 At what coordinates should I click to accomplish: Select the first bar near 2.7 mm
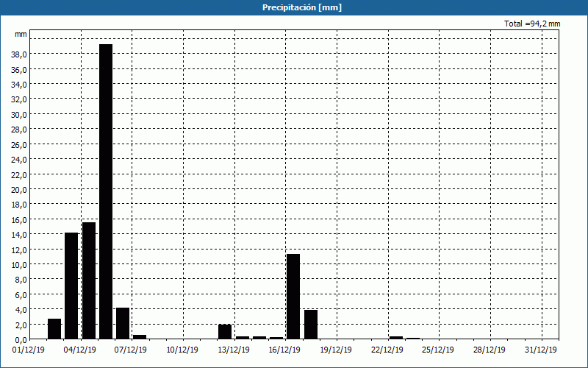pyautogui.click(x=54, y=329)
